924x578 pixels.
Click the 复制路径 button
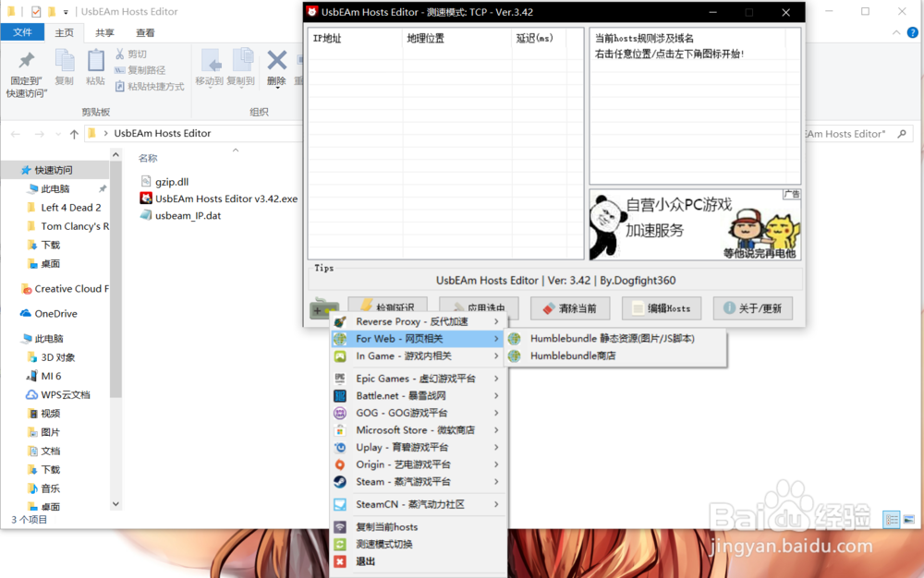coord(140,70)
